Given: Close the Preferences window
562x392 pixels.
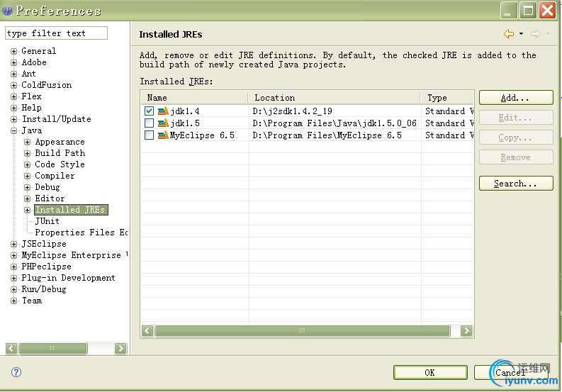Looking at the screenshot, I should 548,10.
